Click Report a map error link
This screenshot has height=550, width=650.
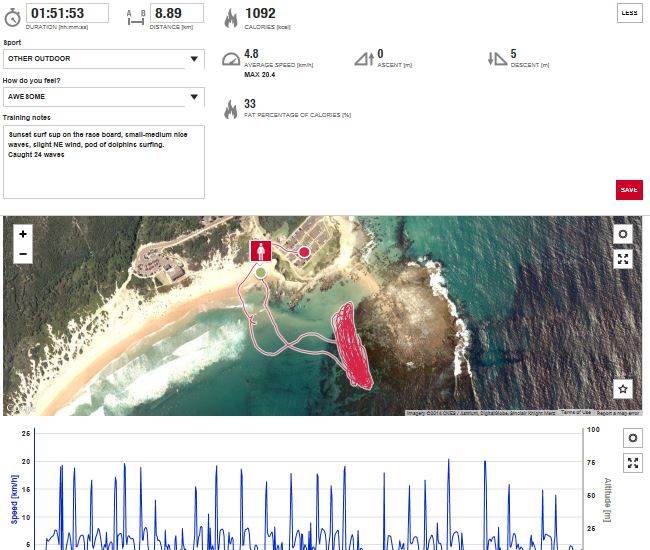tap(620, 412)
